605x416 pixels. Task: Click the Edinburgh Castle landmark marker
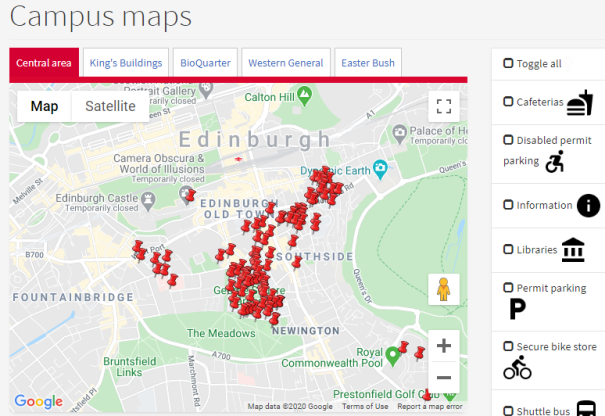pos(148,201)
